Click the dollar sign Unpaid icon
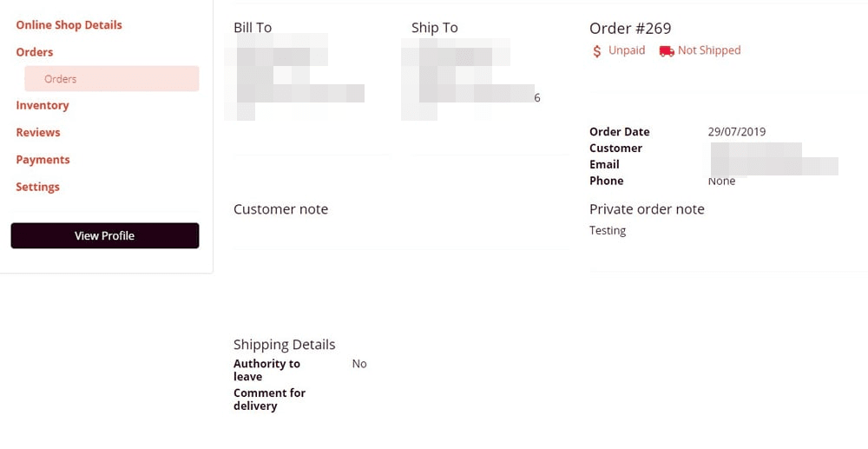868x449 pixels. click(x=597, y=51)
